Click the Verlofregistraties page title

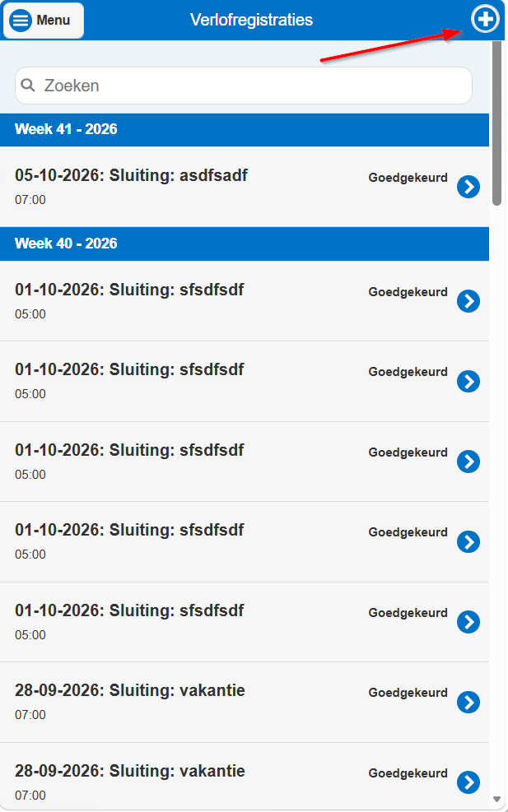pyautogui.click(x=251, y=20)
